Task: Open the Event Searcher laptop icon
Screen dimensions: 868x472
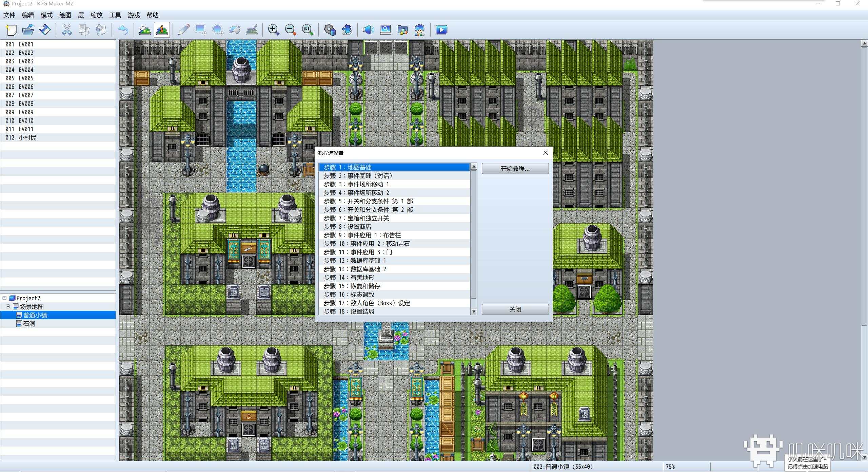Action: pos(386,30)
